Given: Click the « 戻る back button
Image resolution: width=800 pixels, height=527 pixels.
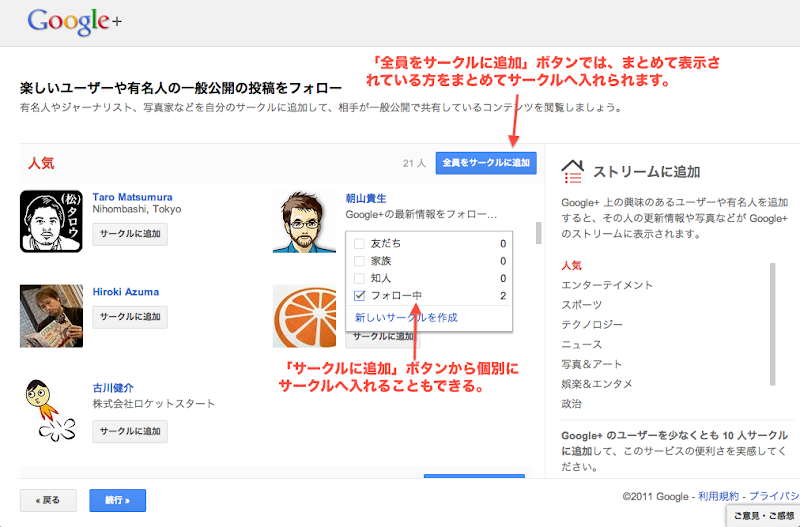Looking at the screenshot, I should 48,500.
